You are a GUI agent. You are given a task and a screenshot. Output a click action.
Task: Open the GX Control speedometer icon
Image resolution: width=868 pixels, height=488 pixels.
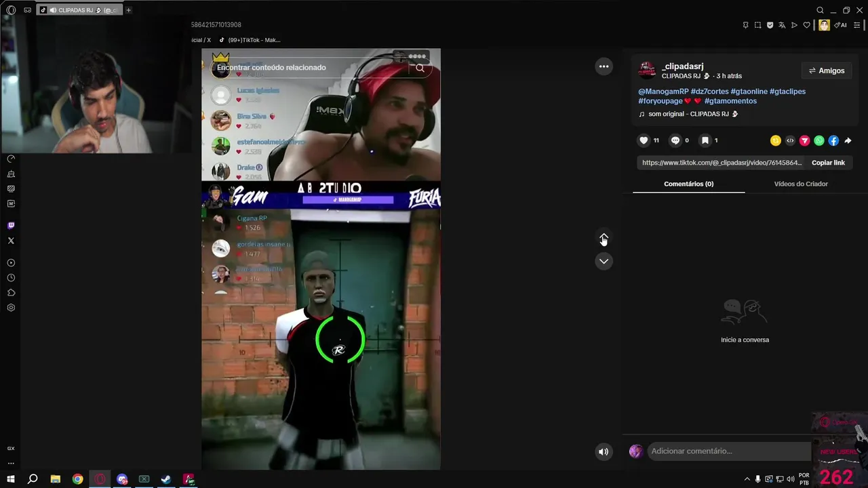[x=11, y=159]
